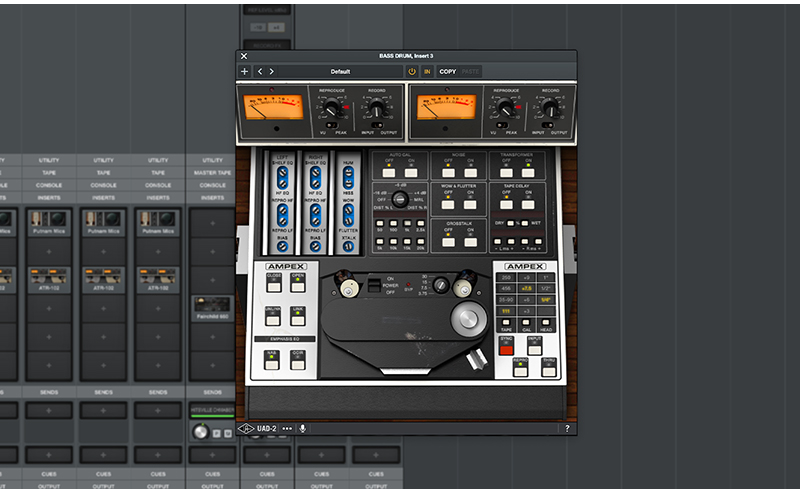Turn Noise ON
The image size is (800, 489).
[470, 171]
